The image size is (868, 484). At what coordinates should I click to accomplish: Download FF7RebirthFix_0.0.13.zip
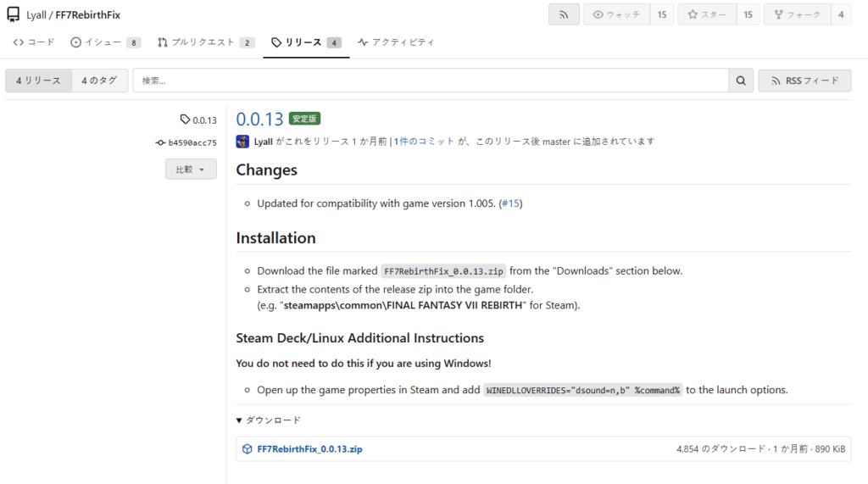[309, 449]
